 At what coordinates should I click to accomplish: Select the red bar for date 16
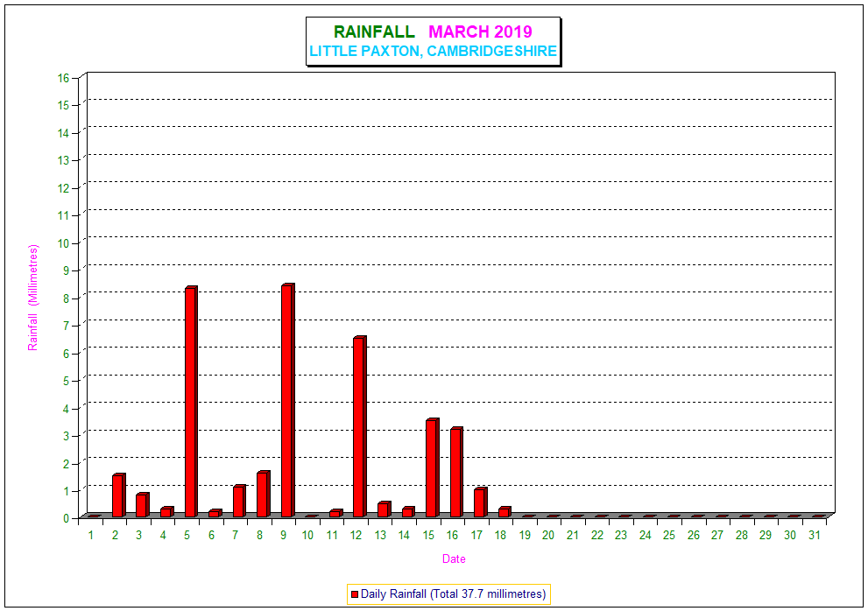[456, 472]
